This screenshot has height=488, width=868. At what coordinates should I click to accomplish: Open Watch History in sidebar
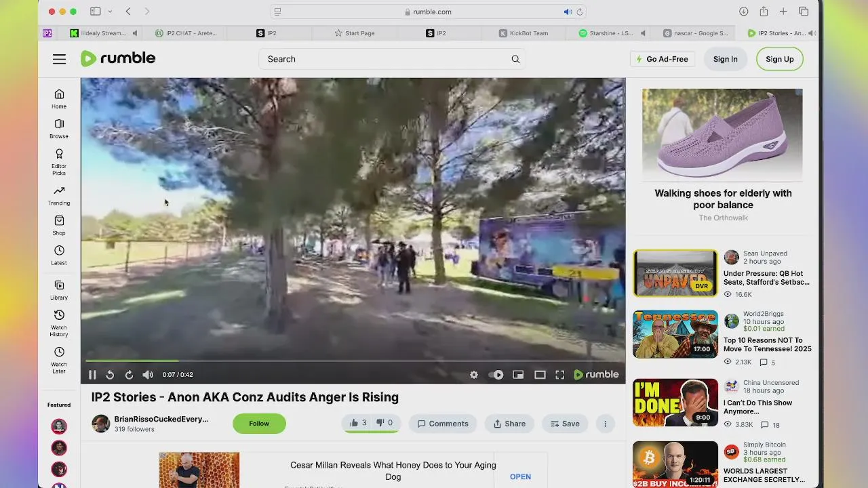point(59,323)
